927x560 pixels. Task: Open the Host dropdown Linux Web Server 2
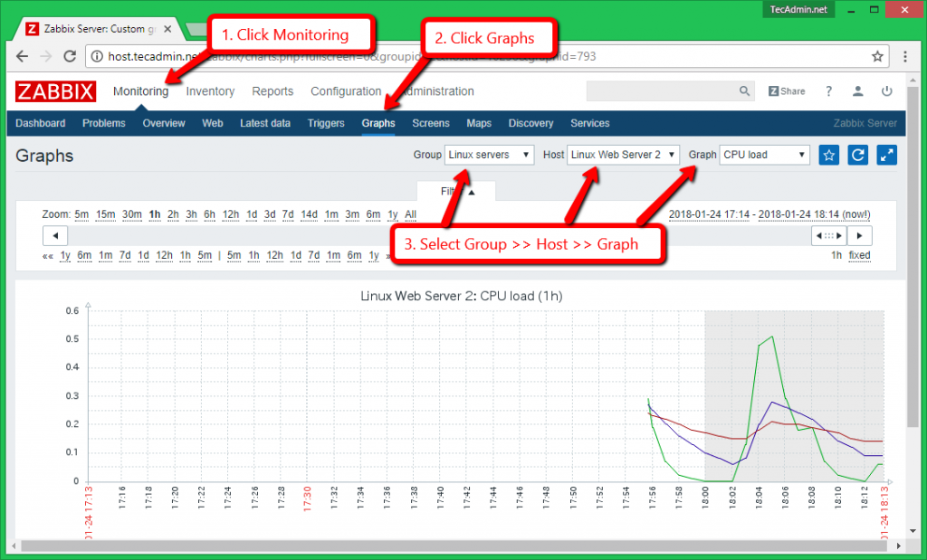tap(624, 155)
